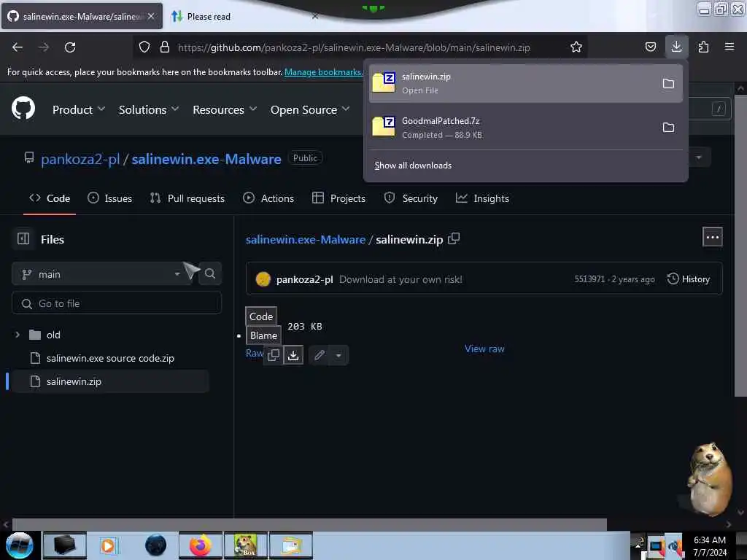Open the Insights tab
Viewport: 747px width, 560px height.
click(483, 198)
